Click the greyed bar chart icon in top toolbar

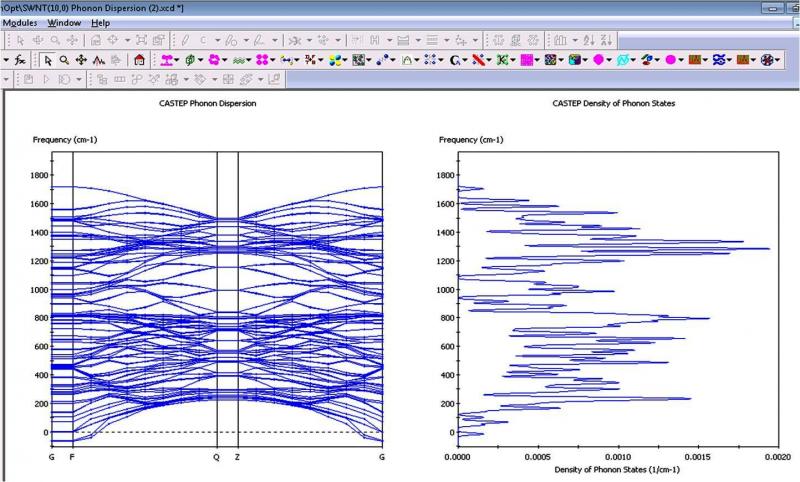pos(560,40)
